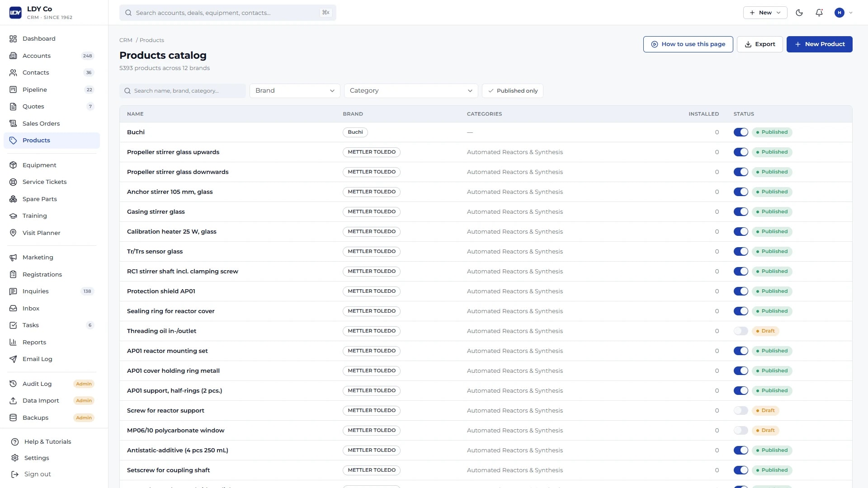Click the Visit Planner map pin icon
The image size is (868, 488).
point(13,233)
